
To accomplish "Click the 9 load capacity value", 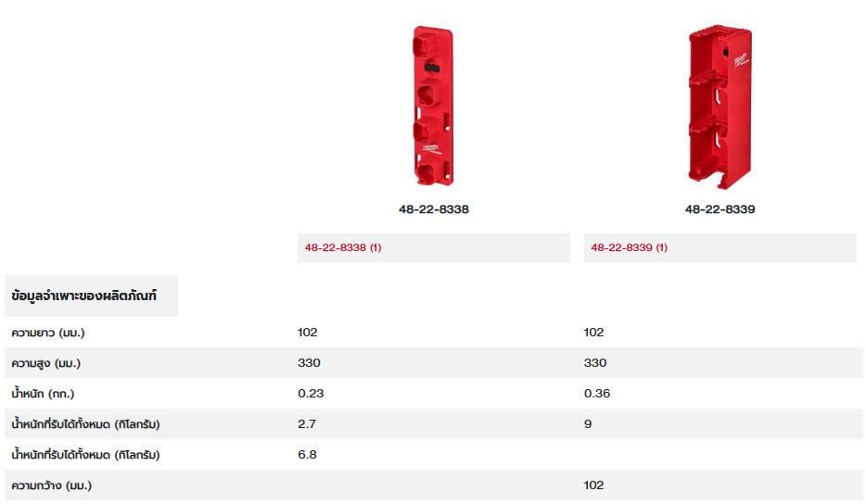I will point(588,424).
